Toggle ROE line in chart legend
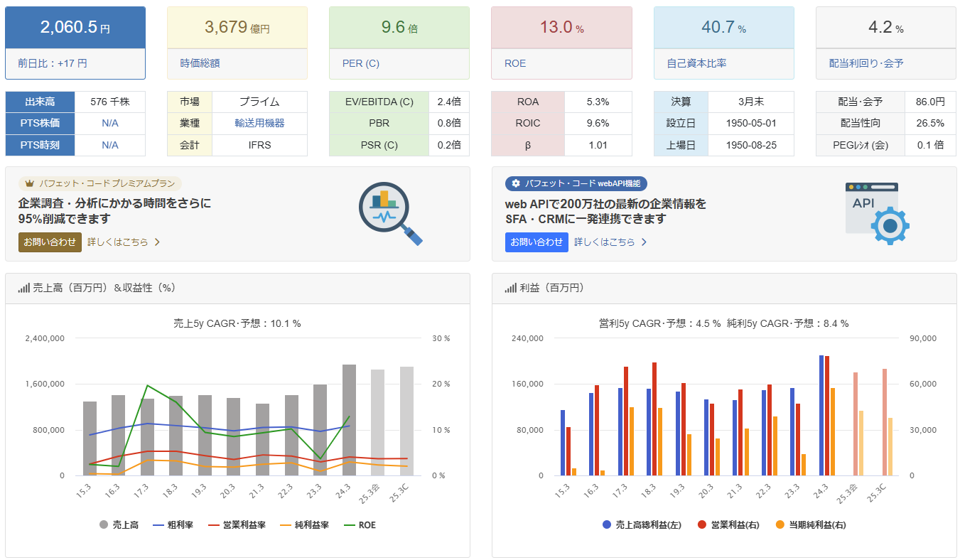The height and width of the screenshot is (560, 960). [360, 525]
